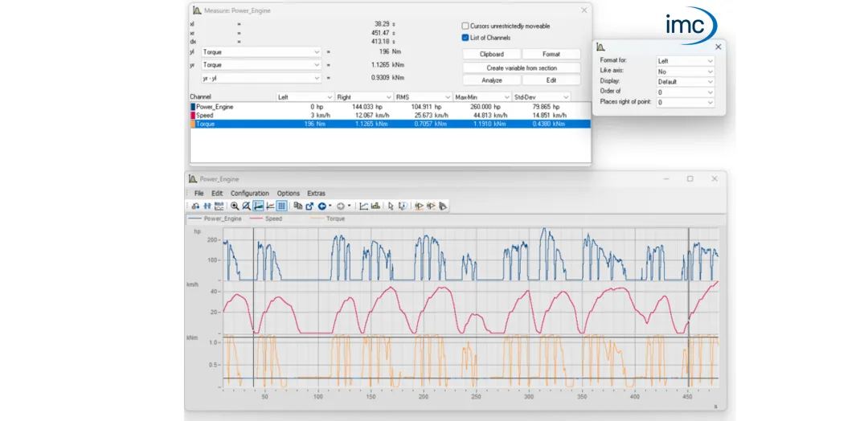Click the blue Power_Engine color swatch
868x421 pixels.
pos(193,107)
